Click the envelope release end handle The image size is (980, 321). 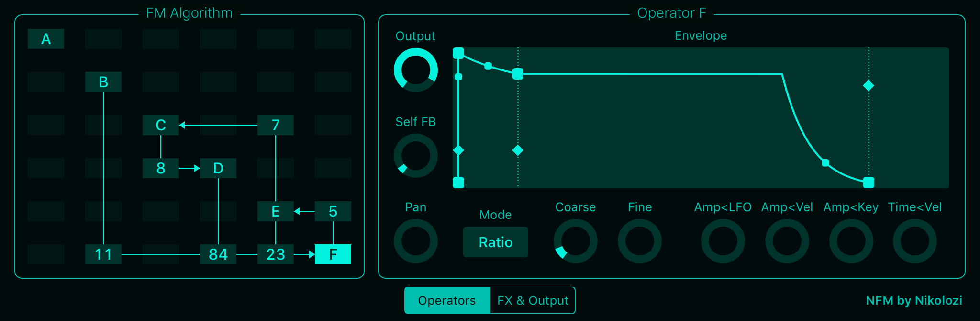tap(869, 183)
